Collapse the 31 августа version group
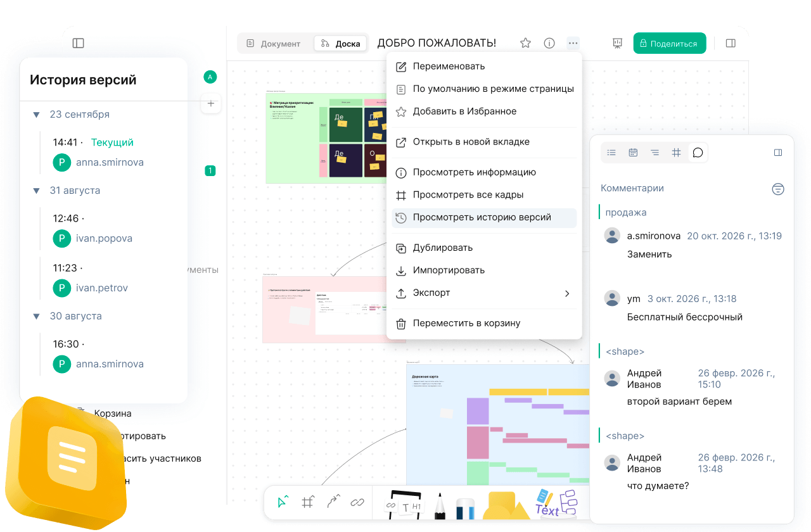Viewport: 811px width, 532px height. [x=36, y=191]
